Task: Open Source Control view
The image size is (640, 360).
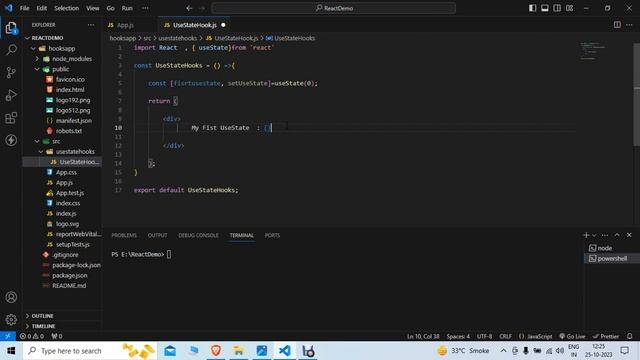Action: (x=11, y=73)
